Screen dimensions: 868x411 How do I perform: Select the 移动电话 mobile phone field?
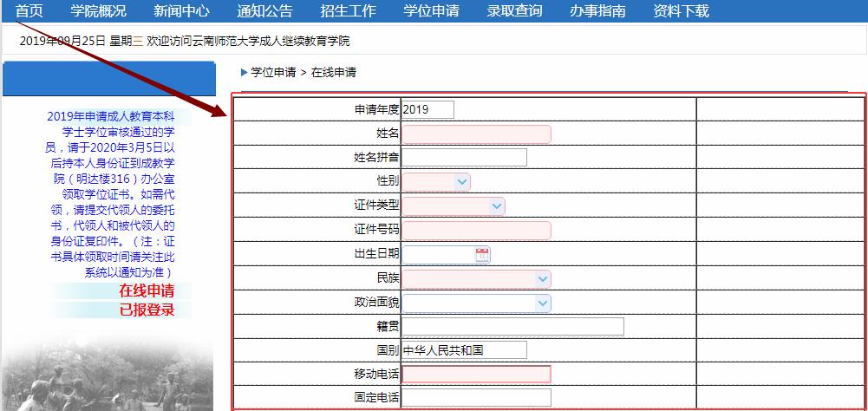(477, 375)
